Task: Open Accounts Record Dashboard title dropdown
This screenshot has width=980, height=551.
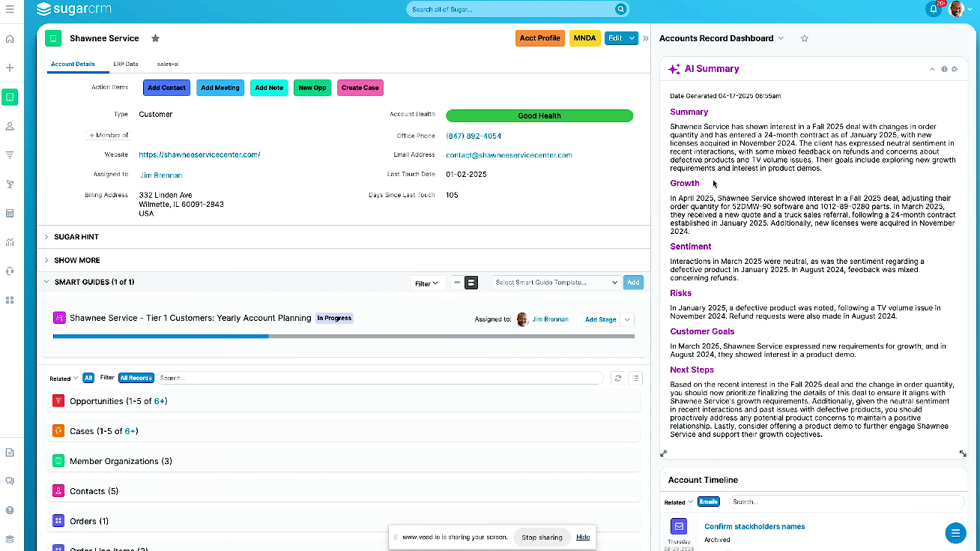Action: [x=781, y=38]
